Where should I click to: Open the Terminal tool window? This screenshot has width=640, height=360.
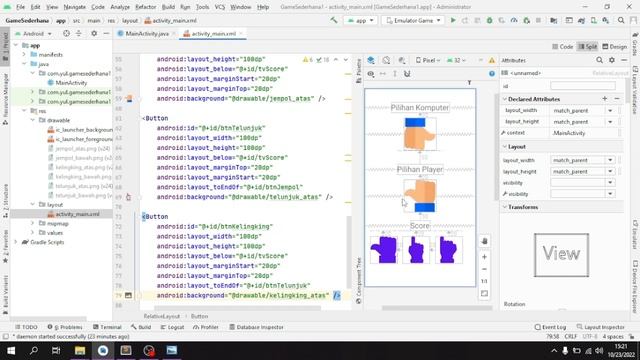[107, 327]
